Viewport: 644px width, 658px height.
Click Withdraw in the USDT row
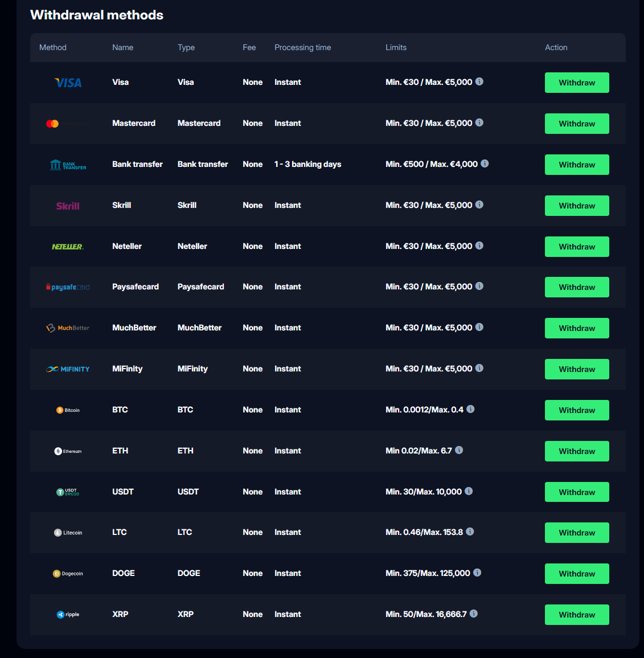pyautogui.click(x=576, y=492)
